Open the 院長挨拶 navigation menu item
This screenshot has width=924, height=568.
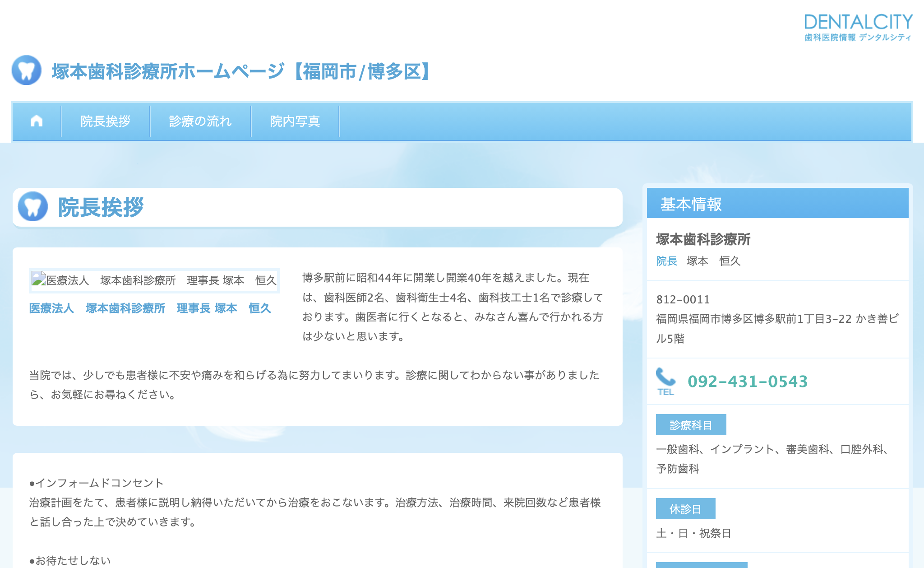pyautogui.click(x=106, y=121)
